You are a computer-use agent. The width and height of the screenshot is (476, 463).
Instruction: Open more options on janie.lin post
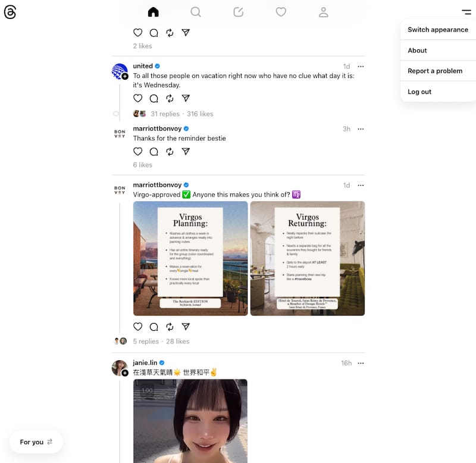pyautogui.click(x=361, y=363)
